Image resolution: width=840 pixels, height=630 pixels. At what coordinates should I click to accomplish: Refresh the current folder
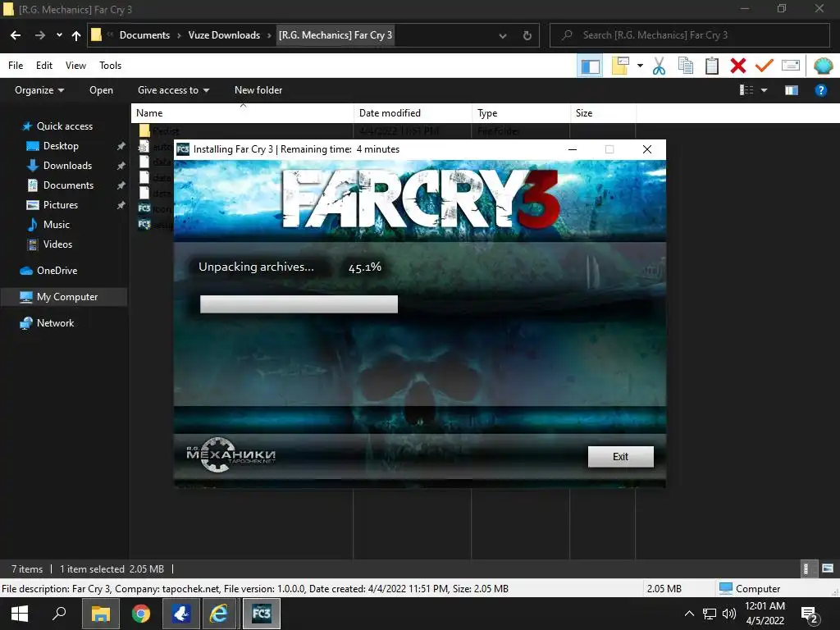tap(527, 36)
